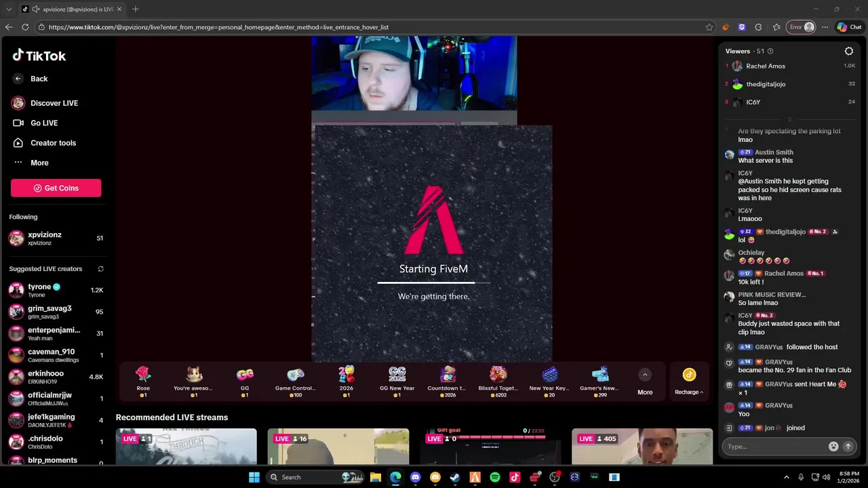Open recommended stream with 16 viewers
Viewport: 868px width, 488px height.
(338, 447)
